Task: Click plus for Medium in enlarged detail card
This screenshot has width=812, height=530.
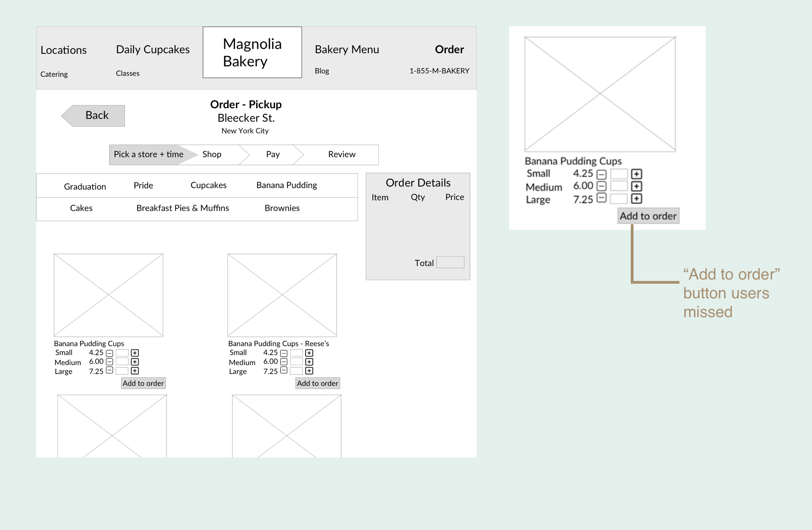Action: click(637, 186)
